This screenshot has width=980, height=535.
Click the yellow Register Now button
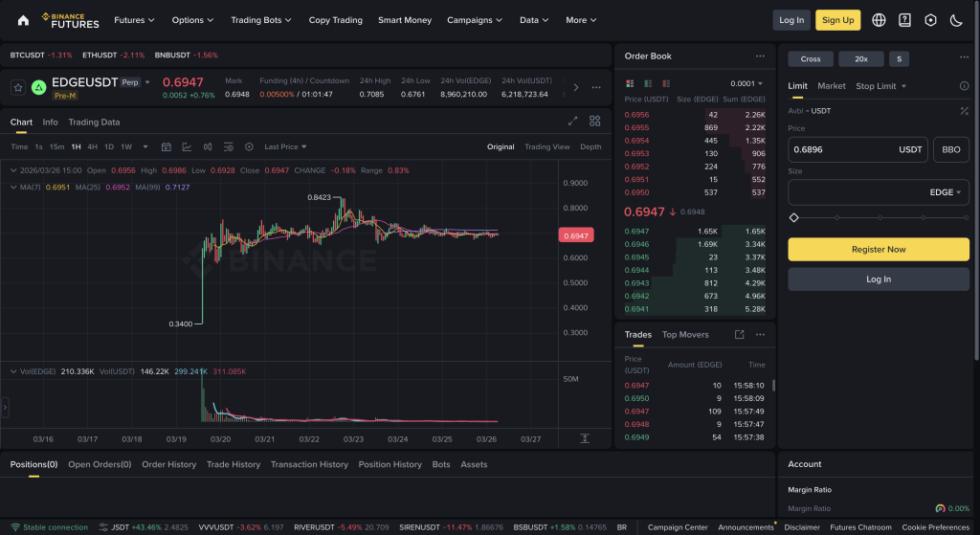[x=878, y=250]
